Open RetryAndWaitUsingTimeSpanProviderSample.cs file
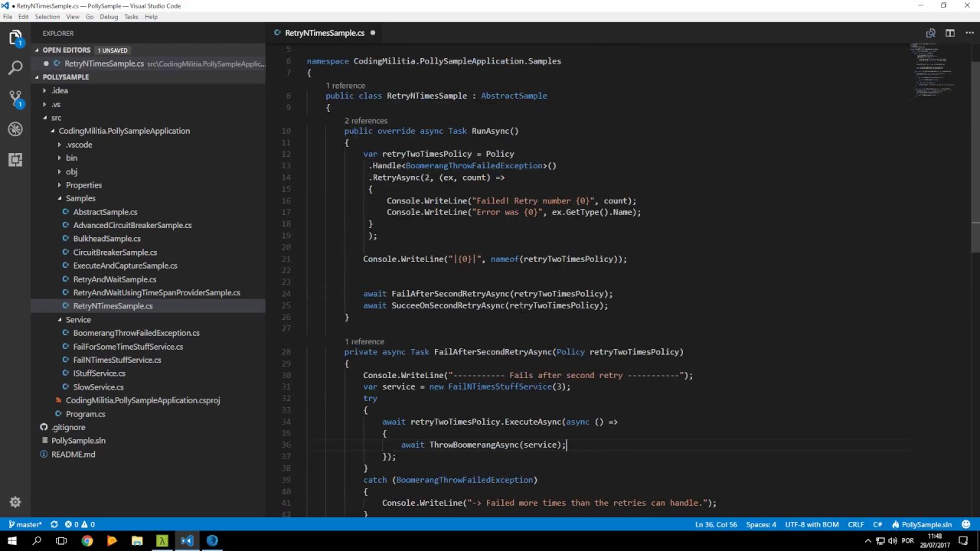 click(x=156, y=292)
